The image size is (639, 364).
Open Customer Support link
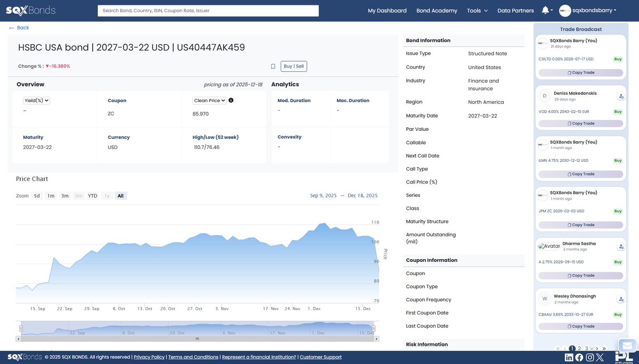coord(321,357)
